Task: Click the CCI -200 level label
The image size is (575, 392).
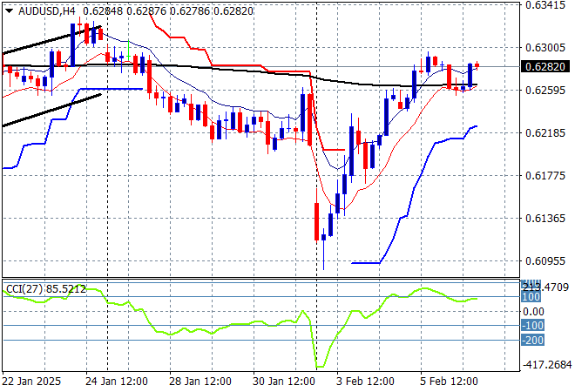Action: click(x=532, y=341)
